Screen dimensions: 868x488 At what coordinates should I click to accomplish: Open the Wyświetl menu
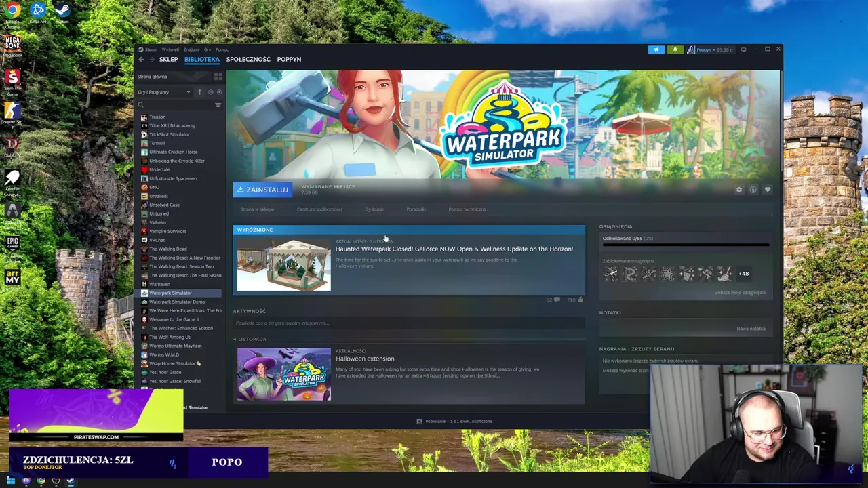click(x=170, y=49)
